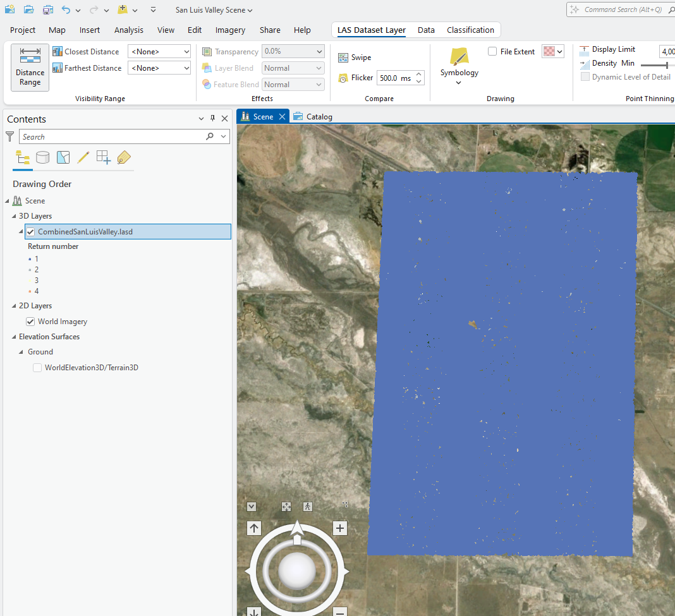Click the Flicker tool icon

click(x=343, y=78)
